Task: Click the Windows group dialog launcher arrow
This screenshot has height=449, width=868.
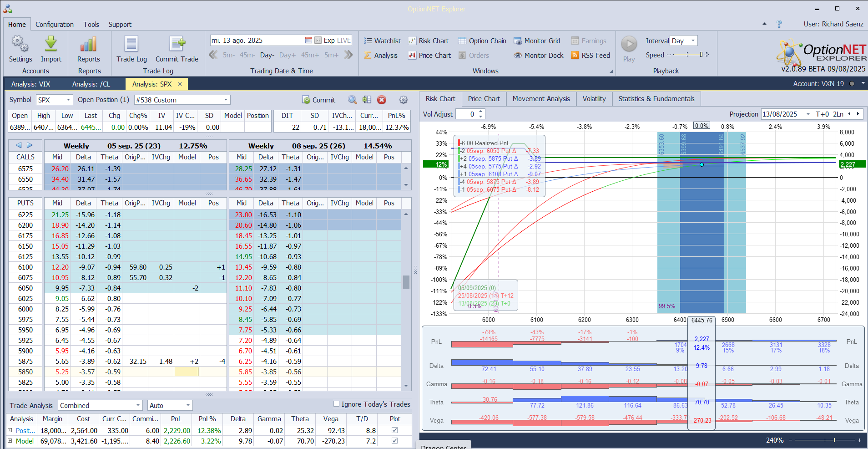Action: coord(611,71)
